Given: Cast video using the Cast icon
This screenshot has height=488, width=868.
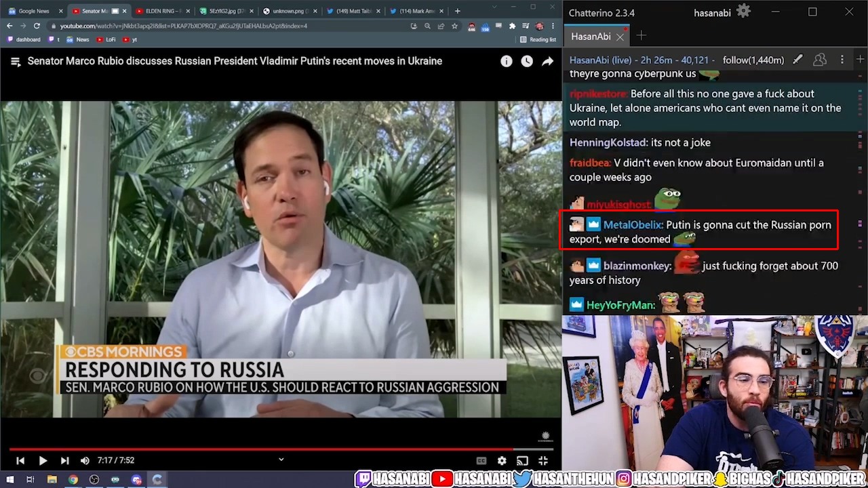Looking at the screenshot, I should pos(522,461).
